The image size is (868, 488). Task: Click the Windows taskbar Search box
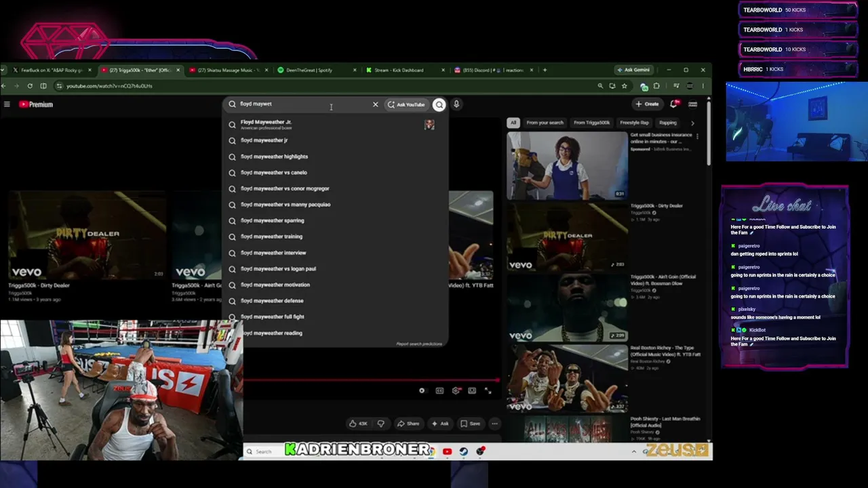pyautogui.click(x=264, y=451)
